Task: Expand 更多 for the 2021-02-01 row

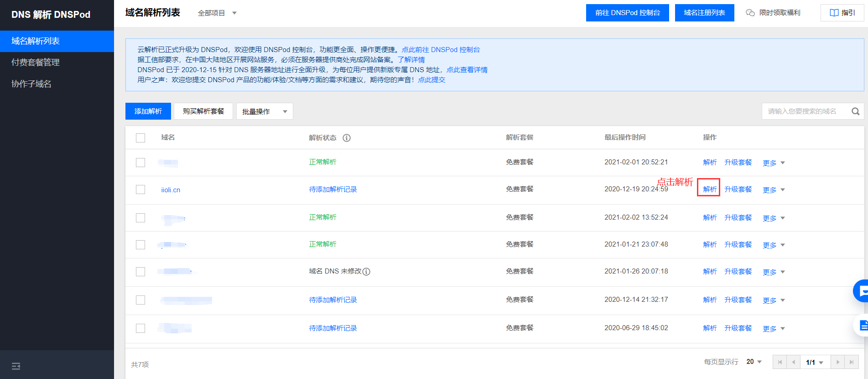Action: point(774,163)
